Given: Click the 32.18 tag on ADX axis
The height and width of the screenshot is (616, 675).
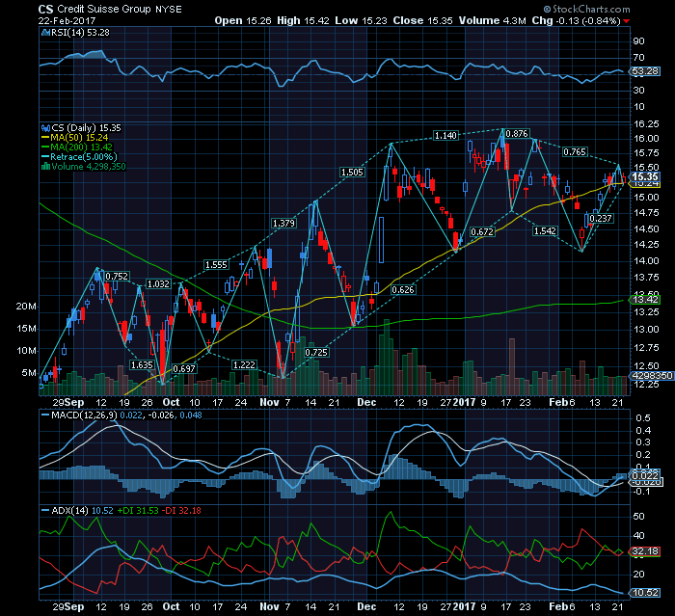Looking at the screenshot, I should (x=645, y=551).
